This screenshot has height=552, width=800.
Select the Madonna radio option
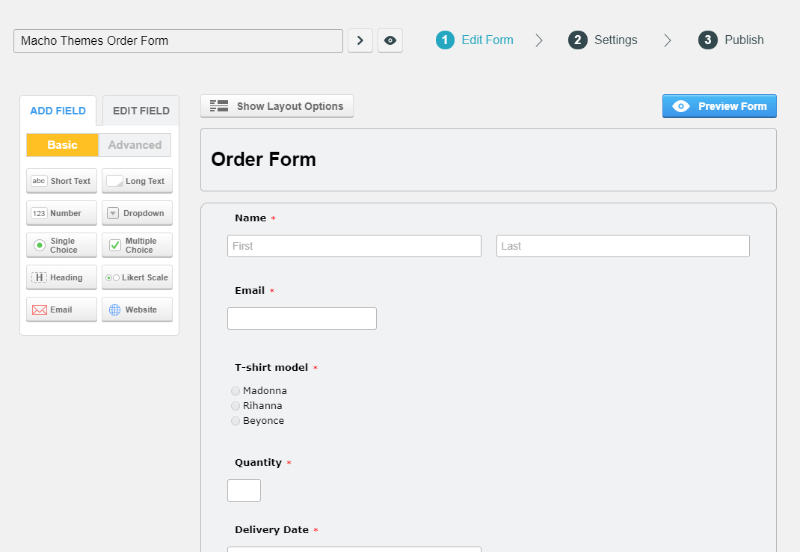pyautogui.click(x=235, y=391)
